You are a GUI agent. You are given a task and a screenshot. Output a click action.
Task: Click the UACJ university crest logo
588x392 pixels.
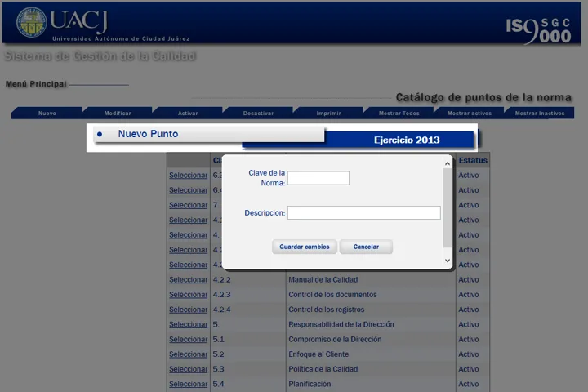tap(32, 22)
